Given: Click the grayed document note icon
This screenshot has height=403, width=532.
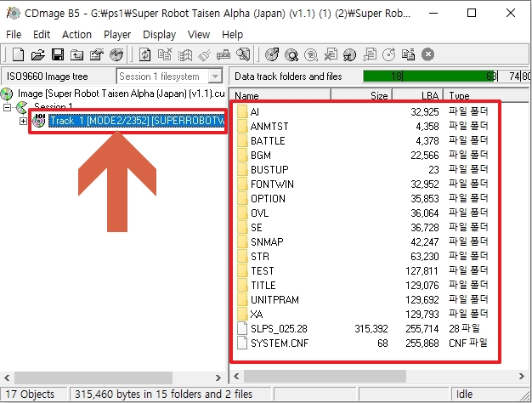Looking at the screenshot, I should click(370, 54).
